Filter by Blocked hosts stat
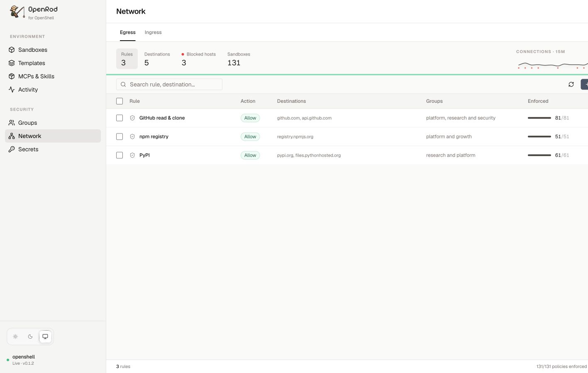The image size is (588, 373). point(199,59)
